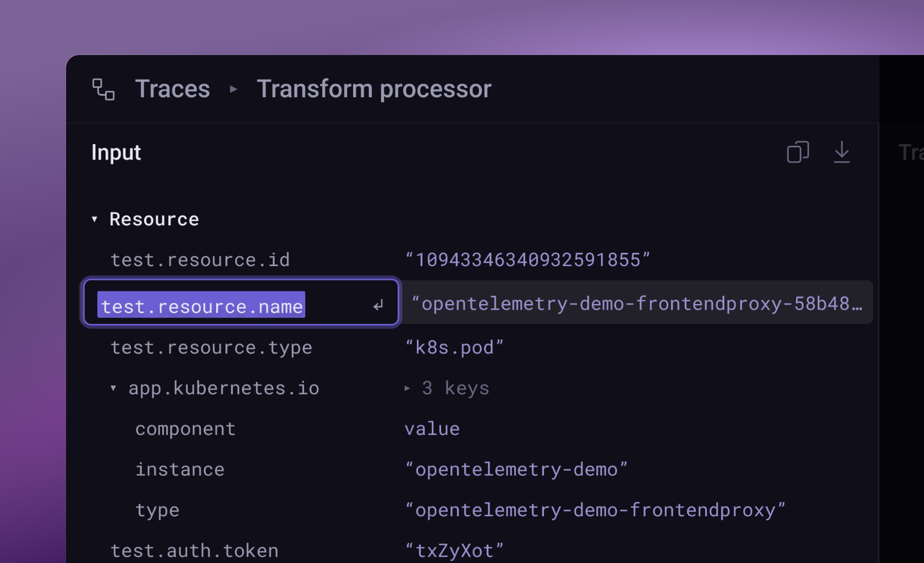Screen dimensions: 924x563
Task: Click the Input panel heading
Action: [116, 153]
